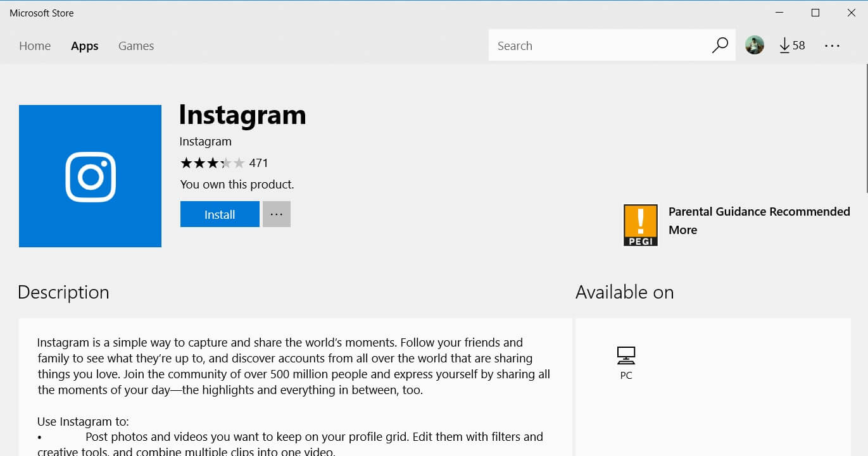Click the Description heading
This screenshot has width=868, height=456.
pyautogui.click(x=63, y=292)
